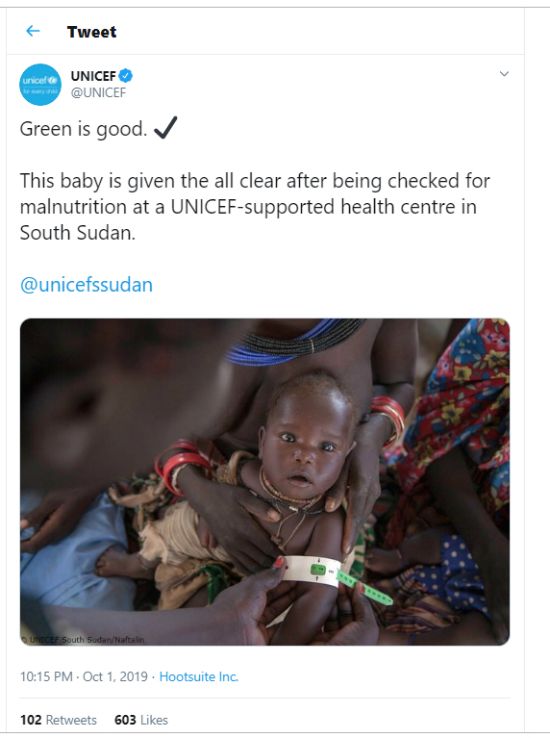Open the Hootsuite Inc. source link

click(x=199, y=676)
